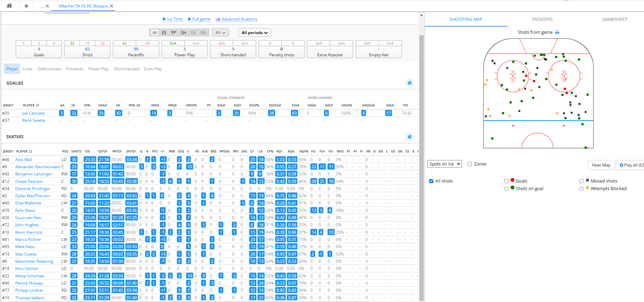644x302 pixels.
Task: Enable the Zones checkbox
Action: [x=470, y=164]
